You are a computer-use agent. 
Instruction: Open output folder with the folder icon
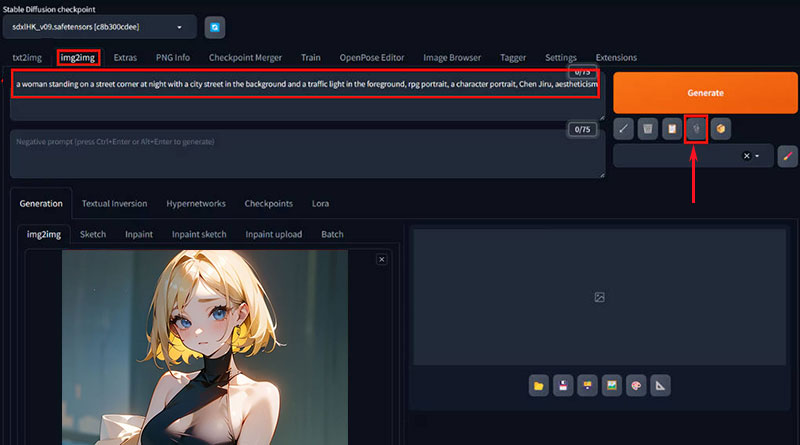point(538,385)
